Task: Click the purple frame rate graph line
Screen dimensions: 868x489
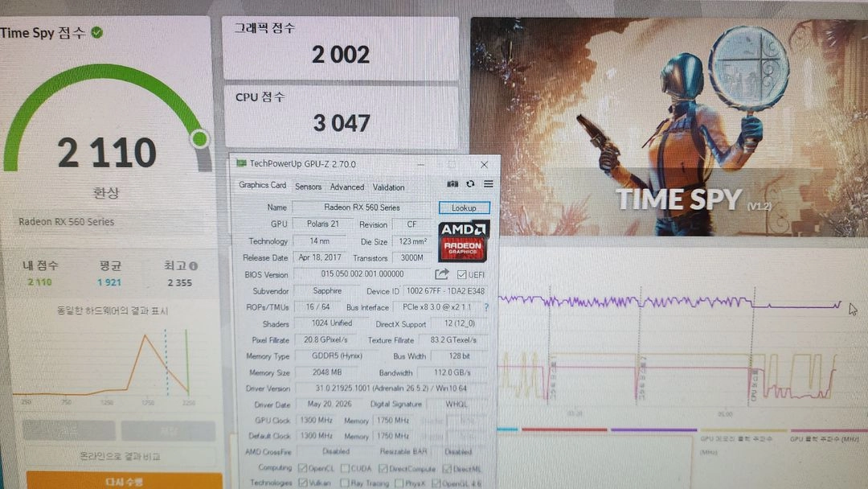Action: 669,302
